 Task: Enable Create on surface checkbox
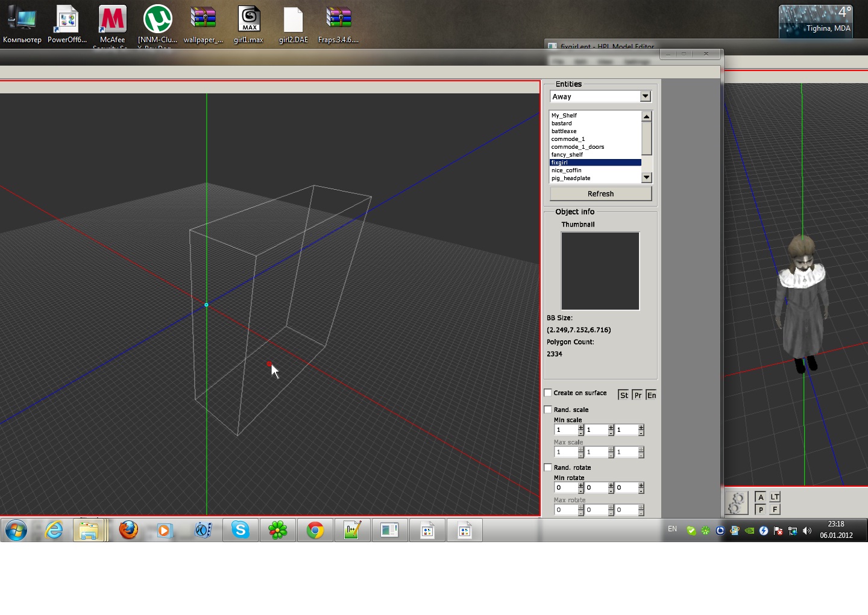tap(548, 393)
